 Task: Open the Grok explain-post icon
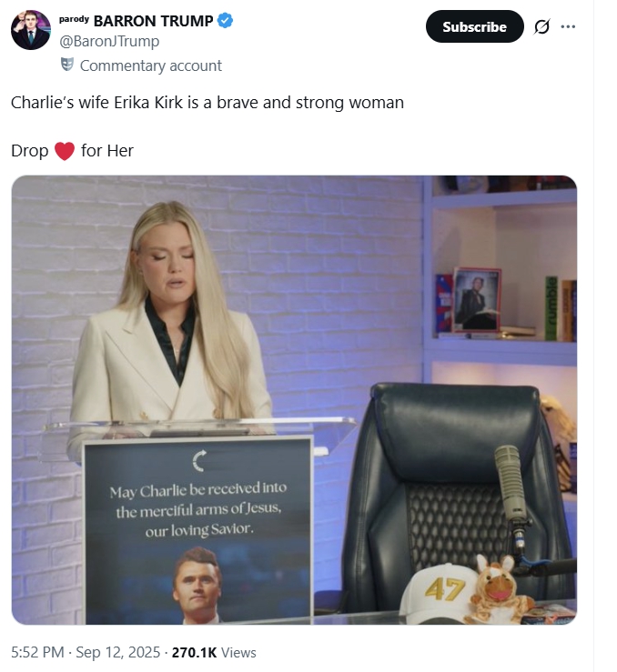pos(541,27)
